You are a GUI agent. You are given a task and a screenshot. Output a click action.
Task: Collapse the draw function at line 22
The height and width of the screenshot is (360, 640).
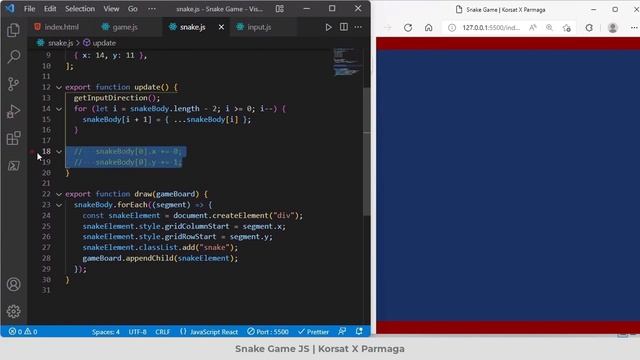(59, 194)
